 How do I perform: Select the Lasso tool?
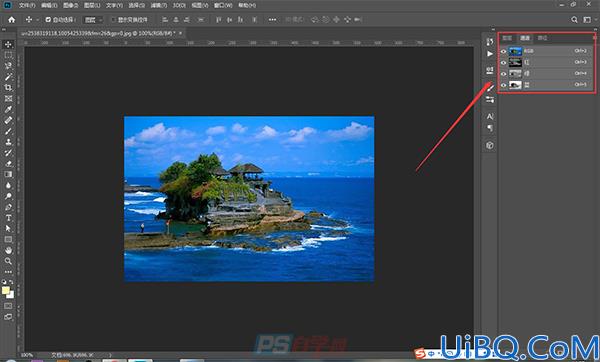click(8, 66)
